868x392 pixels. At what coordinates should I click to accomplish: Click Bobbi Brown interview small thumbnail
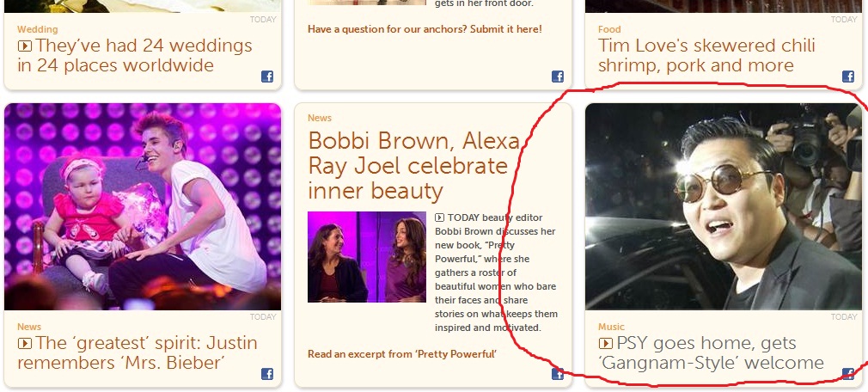367,257
